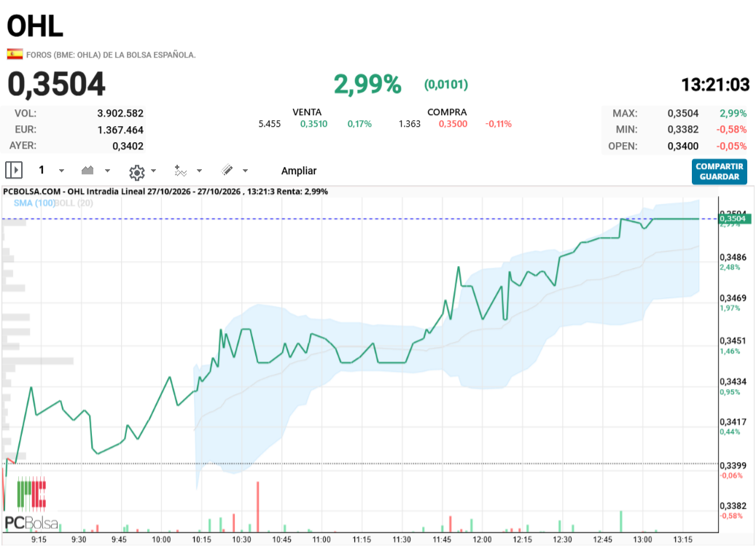Click the 13:21:03 timestamp
The image size is (756, 546).
715,85
